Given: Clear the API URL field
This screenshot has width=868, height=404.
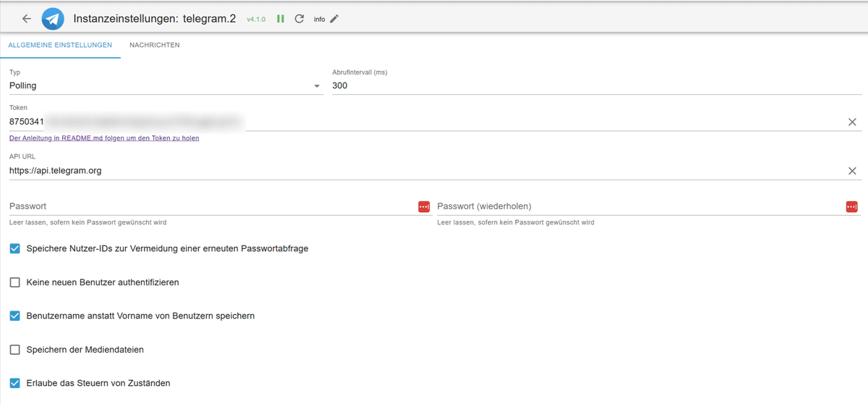Looking at the screenshot, I should [x=852, y=171].
